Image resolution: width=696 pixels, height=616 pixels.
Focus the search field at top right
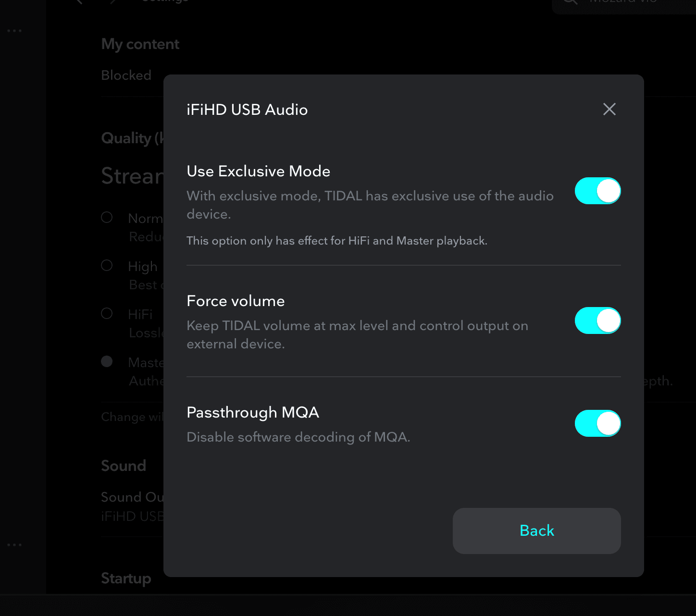click(x=624, y=5)
